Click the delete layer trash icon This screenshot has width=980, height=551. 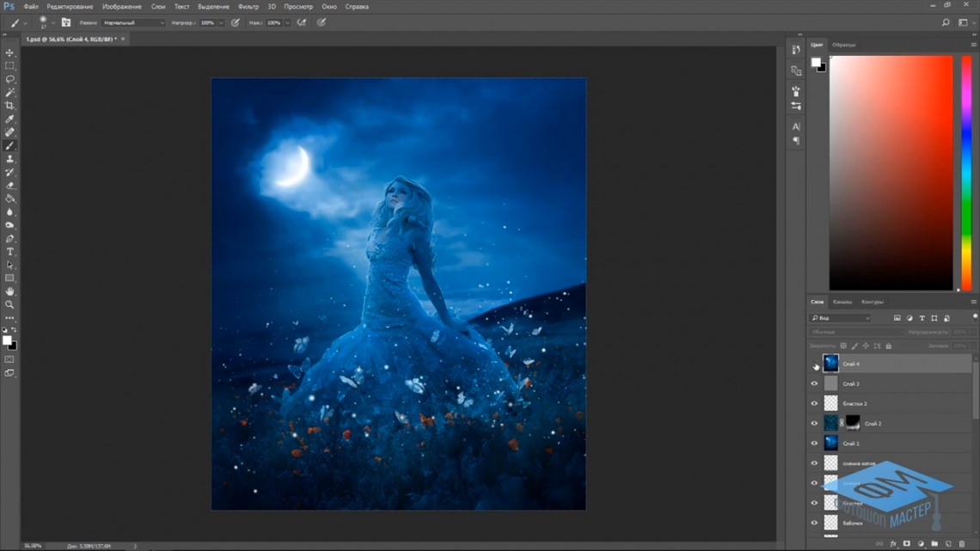click(962, 544)
